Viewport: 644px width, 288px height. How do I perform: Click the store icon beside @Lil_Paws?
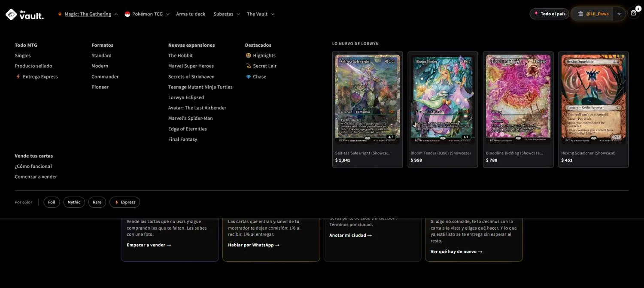tap(580, 14)
